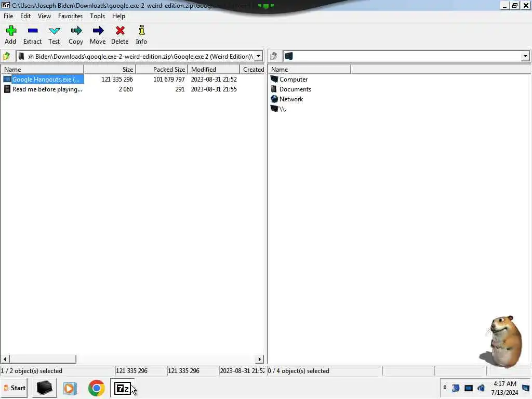The width and height of the screenshot is (532, 399).
Task: Click the Copy toolbar icon
Action: (x=76, y=31)
